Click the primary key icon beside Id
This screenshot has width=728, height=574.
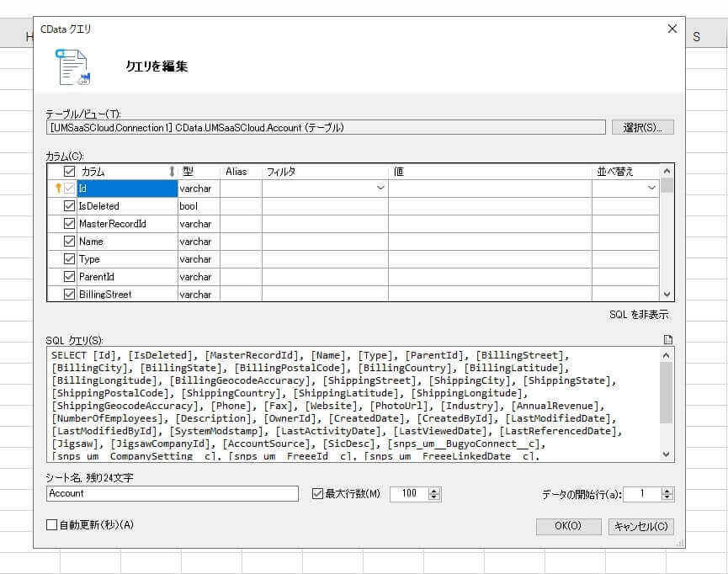(x=58, y=188)
